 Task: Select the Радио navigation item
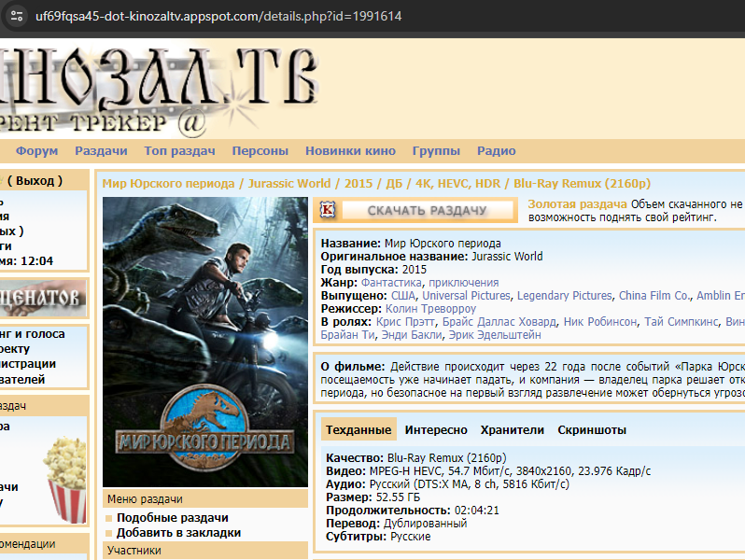coord(496,151)
